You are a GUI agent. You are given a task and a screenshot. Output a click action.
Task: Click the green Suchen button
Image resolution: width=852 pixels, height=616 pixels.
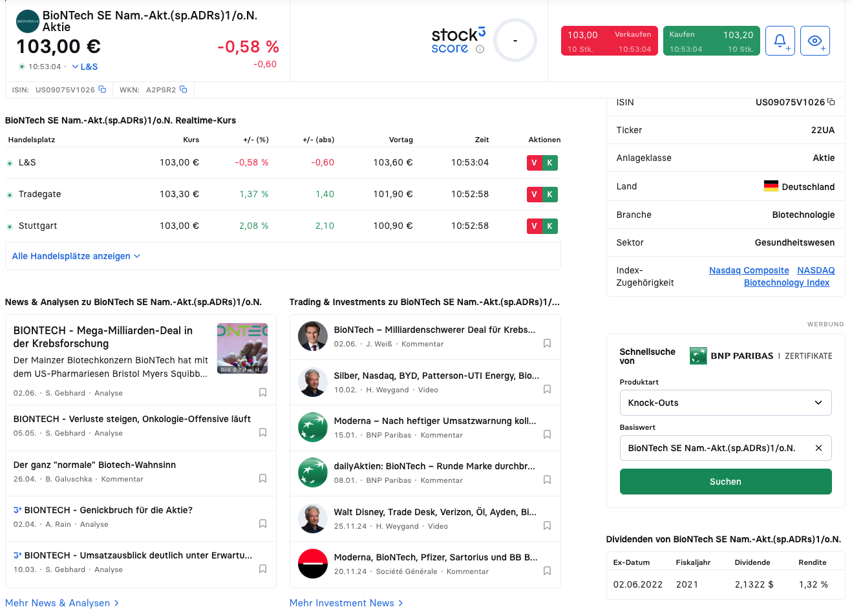click(725, 482)
